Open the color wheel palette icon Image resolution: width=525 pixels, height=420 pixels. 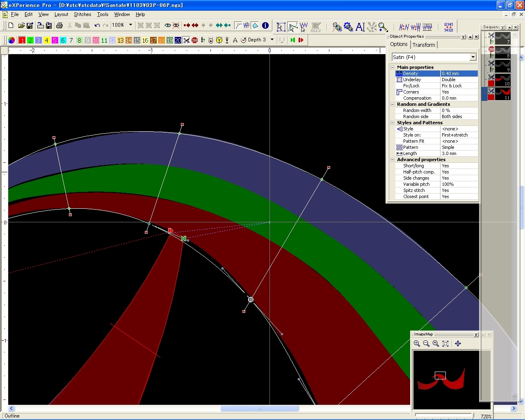coord(11,40)
